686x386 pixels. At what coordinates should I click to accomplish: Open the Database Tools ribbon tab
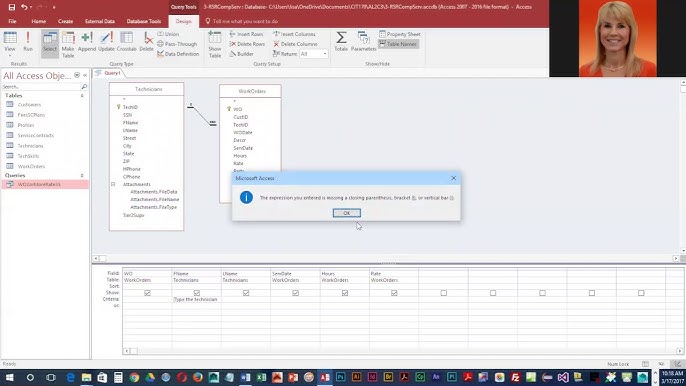coord(144,21)
